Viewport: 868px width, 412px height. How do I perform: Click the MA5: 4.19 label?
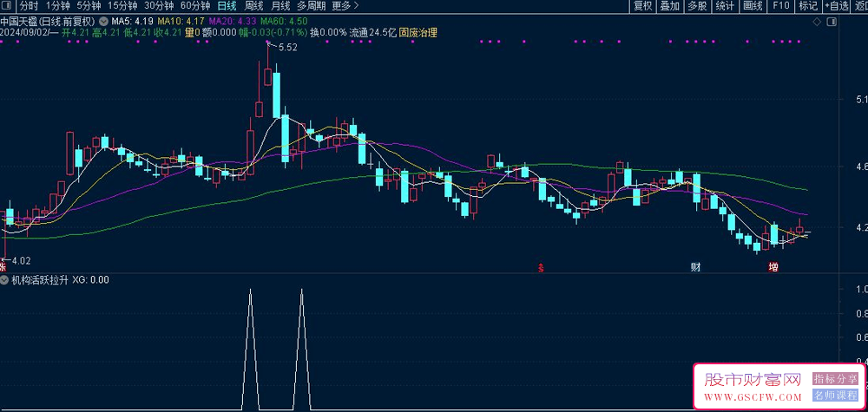tap(134, 22)
